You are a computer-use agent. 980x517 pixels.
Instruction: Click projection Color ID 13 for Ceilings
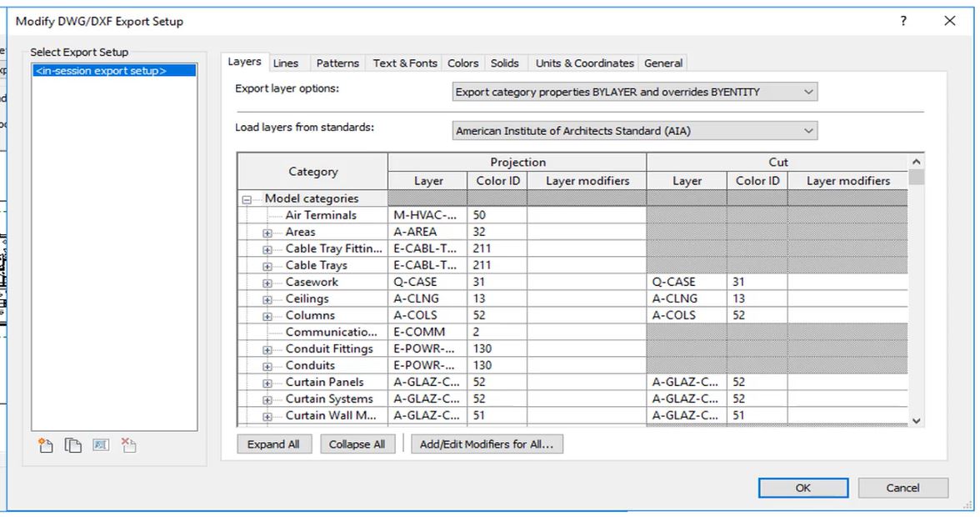pos(497,299)
